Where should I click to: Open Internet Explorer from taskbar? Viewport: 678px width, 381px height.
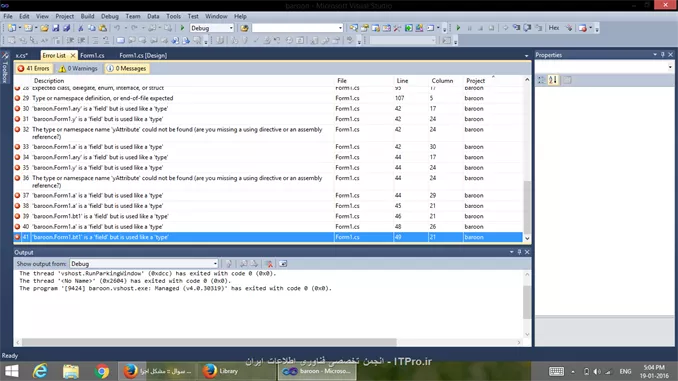click(40, 371)
